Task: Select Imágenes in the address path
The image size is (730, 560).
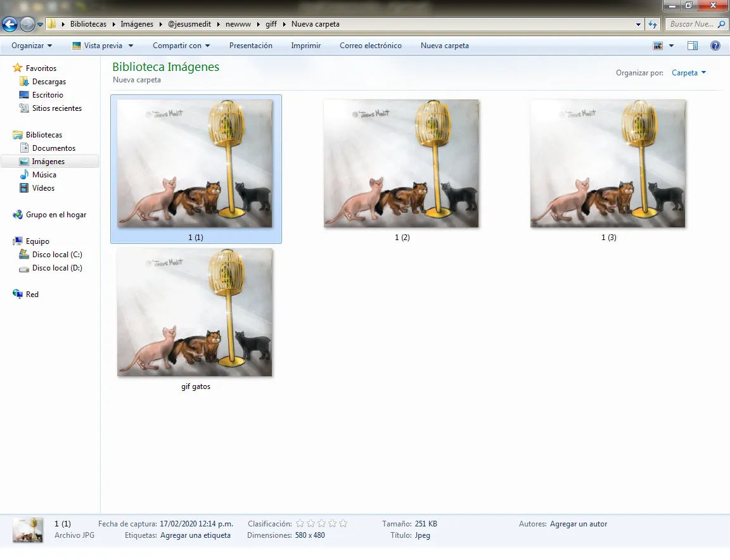Action: coord(137,24)
